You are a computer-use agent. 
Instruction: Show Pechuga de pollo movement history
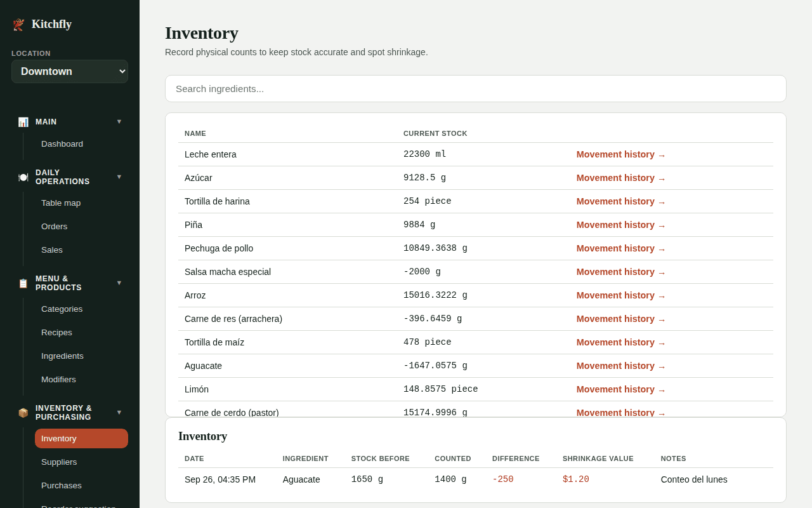[x=621, y=248]
